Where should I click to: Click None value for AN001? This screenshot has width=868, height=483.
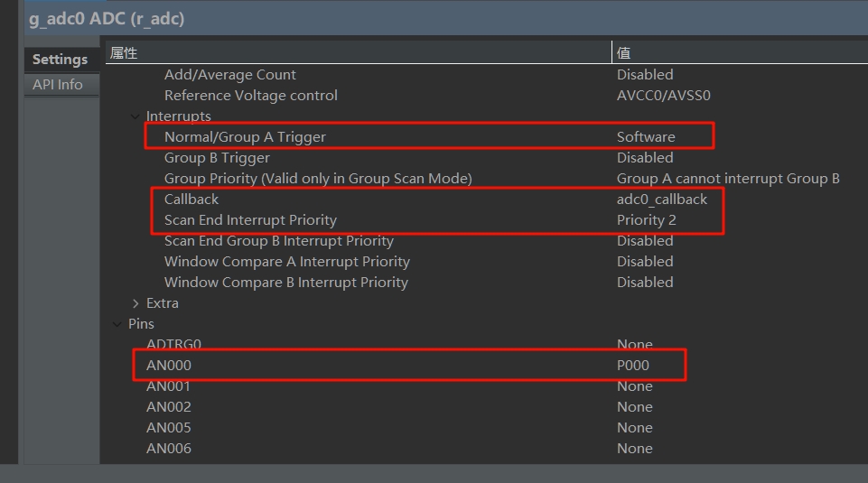(634, 386)
